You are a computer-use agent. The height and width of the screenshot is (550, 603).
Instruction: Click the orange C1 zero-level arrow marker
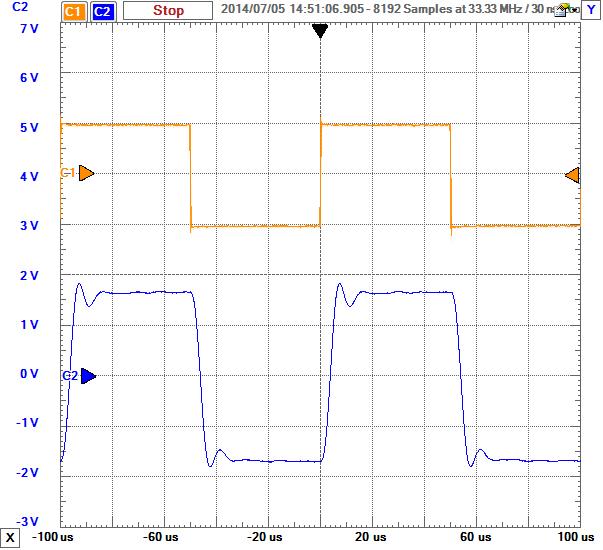coord(86,173)
